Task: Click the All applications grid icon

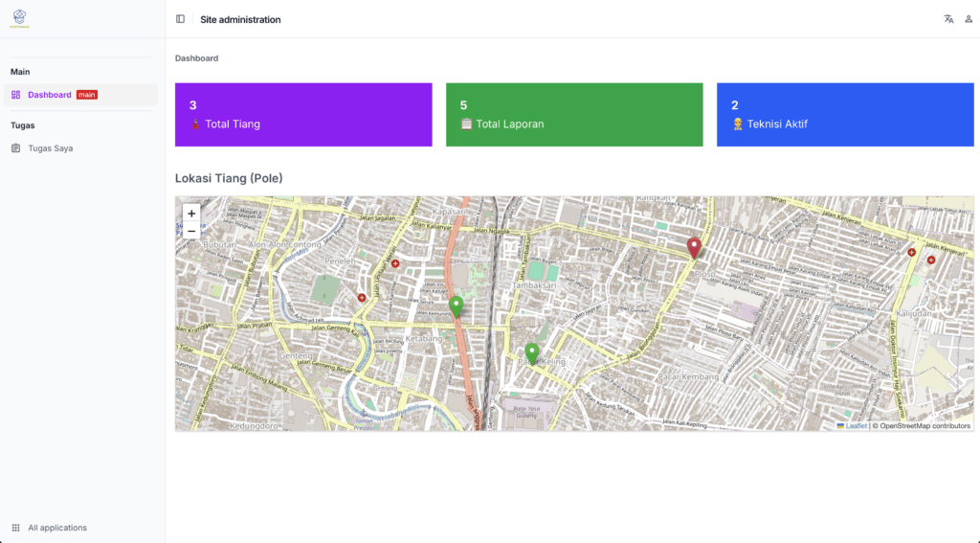Action: pos(15,528)
